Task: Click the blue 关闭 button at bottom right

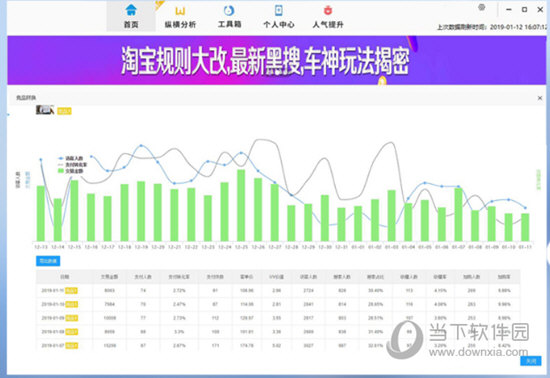Action: point(530,361)
